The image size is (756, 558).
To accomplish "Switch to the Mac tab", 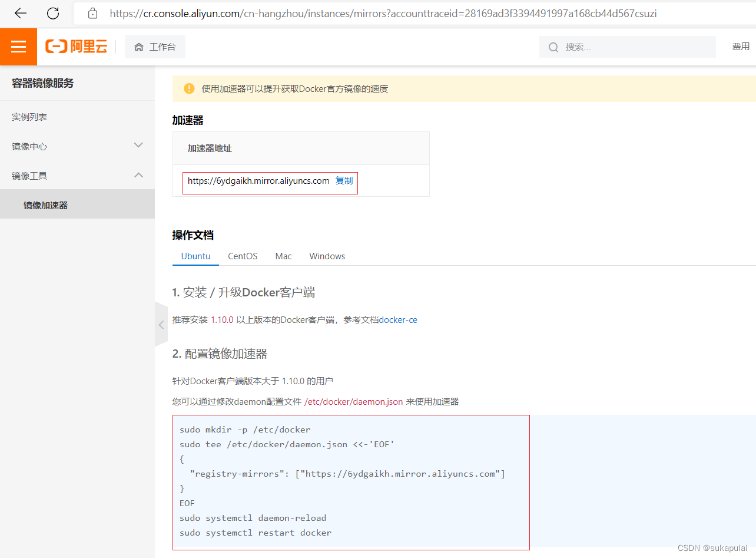I will 283,256.
